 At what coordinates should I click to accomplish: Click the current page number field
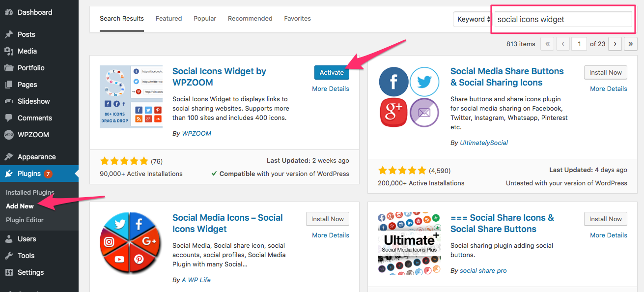[x=580, y=44]
